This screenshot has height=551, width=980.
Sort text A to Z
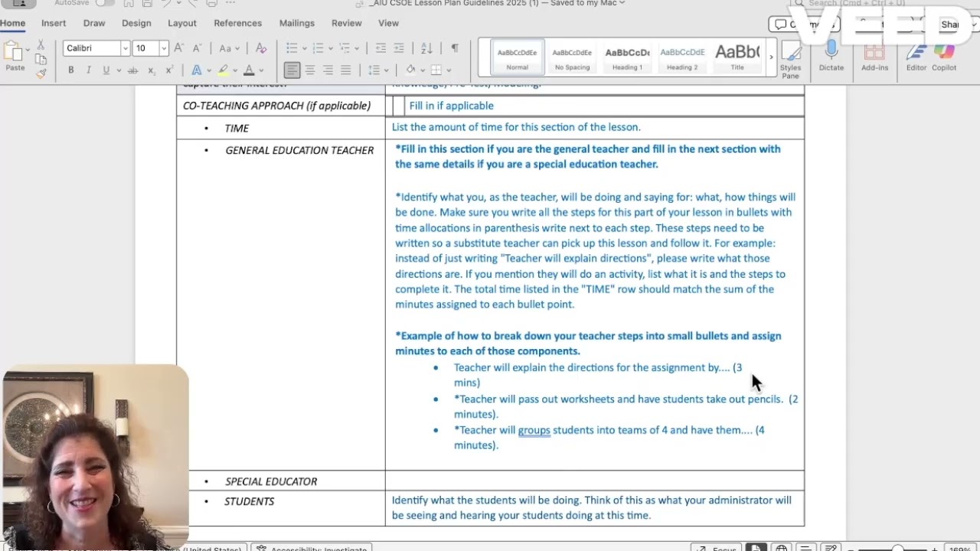(x=427, y=47)
